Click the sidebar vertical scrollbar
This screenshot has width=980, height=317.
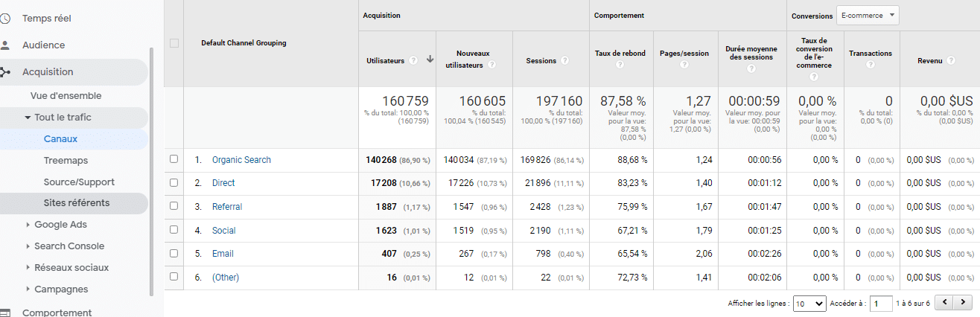pyautogui.click(x=152, y=171)
